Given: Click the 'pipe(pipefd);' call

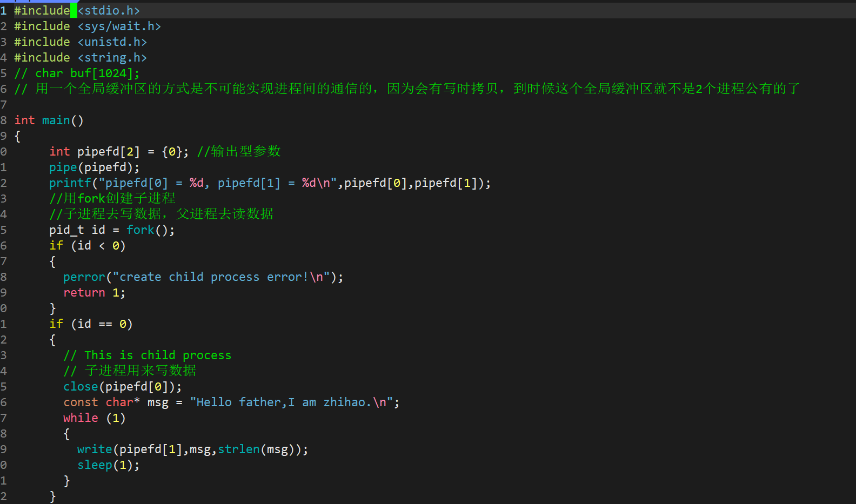Looking at the screenshot, I should click(x=95, y=167).
